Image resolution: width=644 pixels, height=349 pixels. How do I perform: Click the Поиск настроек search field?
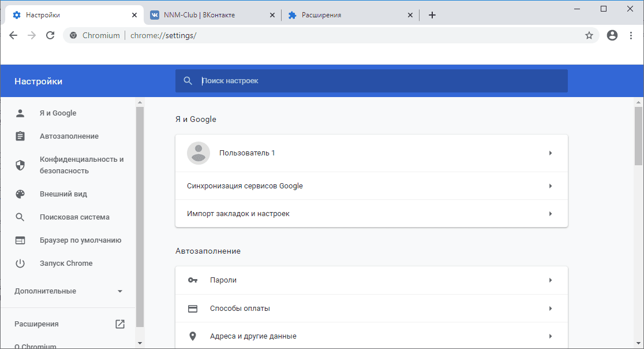(x=381, y=81)
